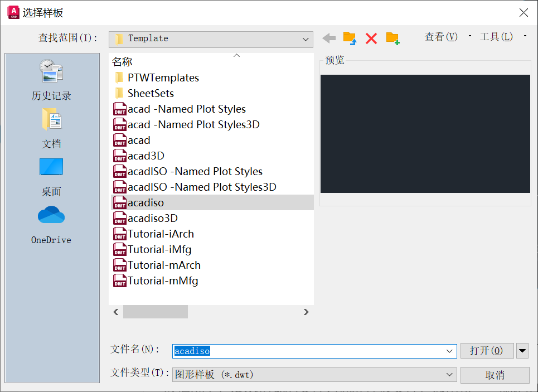Expand the file name dropdown list
The width and height of the screenshot is (538, 392).
(x=450, y=351)
